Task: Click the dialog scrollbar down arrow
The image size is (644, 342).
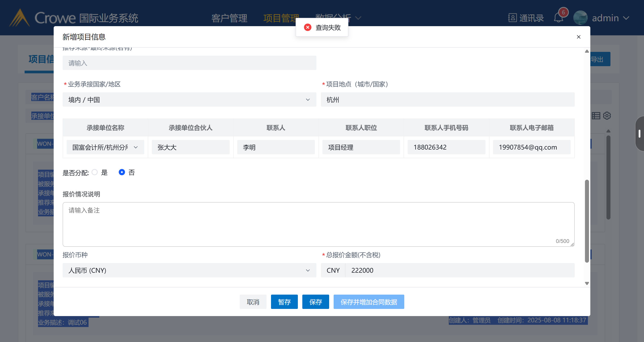Action: (x=587, y=283)
